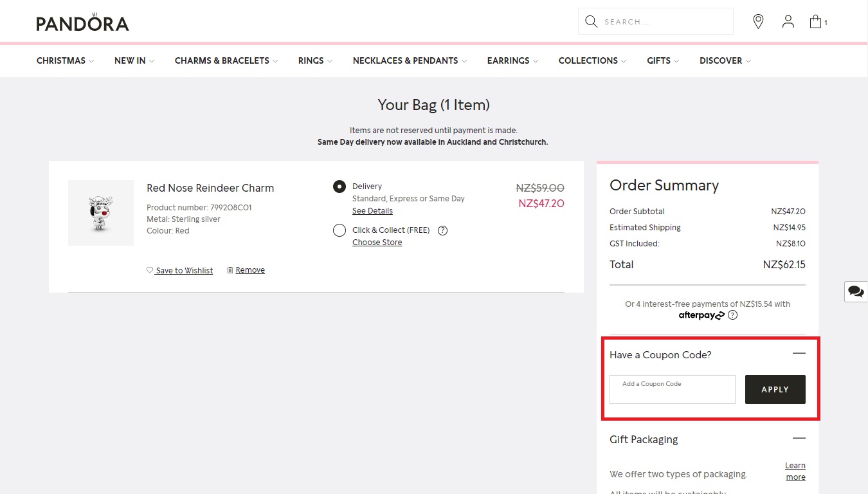
Task: Click the Total NZ$62.15 amount
Action: coord(784,264)
